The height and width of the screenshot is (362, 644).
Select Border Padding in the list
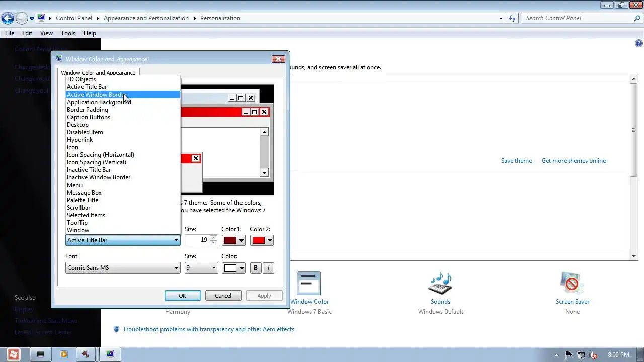122,110
